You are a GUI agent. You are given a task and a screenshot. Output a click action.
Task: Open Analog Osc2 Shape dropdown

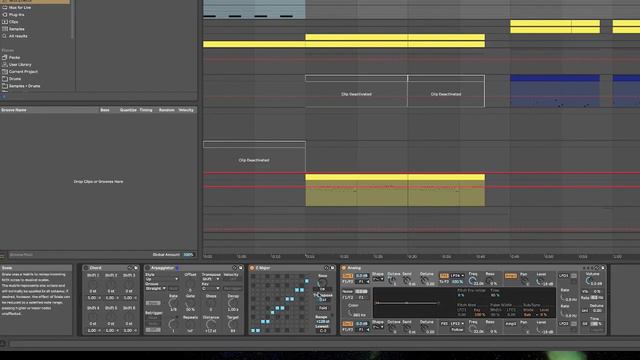(378, 327)
